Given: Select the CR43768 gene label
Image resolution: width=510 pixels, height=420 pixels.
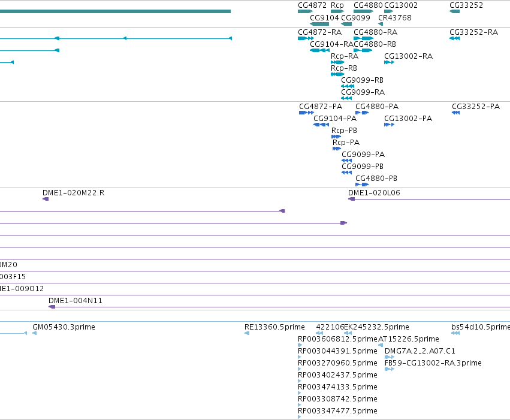Looking at the screenshot, I should pyautogui.click(x=395, y=17).
